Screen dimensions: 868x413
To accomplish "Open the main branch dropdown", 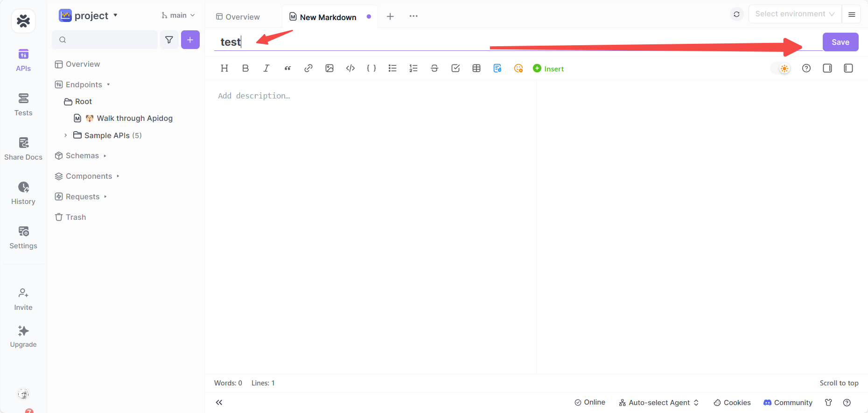I will pyautogui.click(x=178, y=15).
